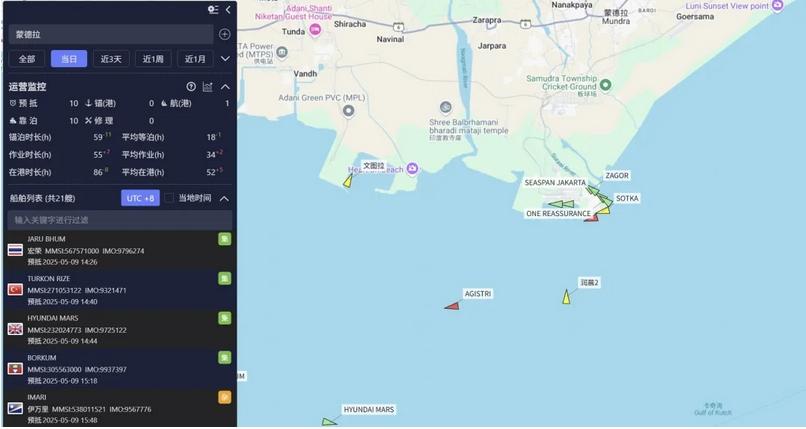Image resolution: width=806 pixels, height=429 pixels.
Task: Collapse the side panel with left arrow
Action: pyautogui.click(x=228, y=9)
